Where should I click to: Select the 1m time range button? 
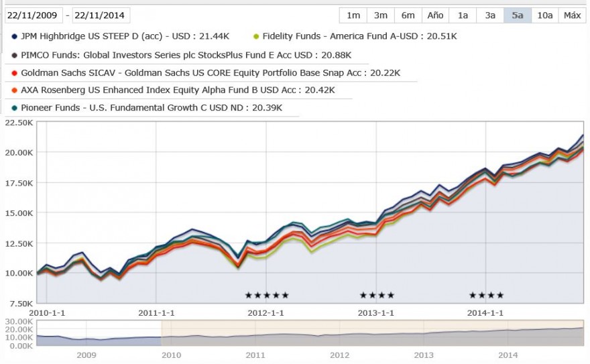(353, 15)
